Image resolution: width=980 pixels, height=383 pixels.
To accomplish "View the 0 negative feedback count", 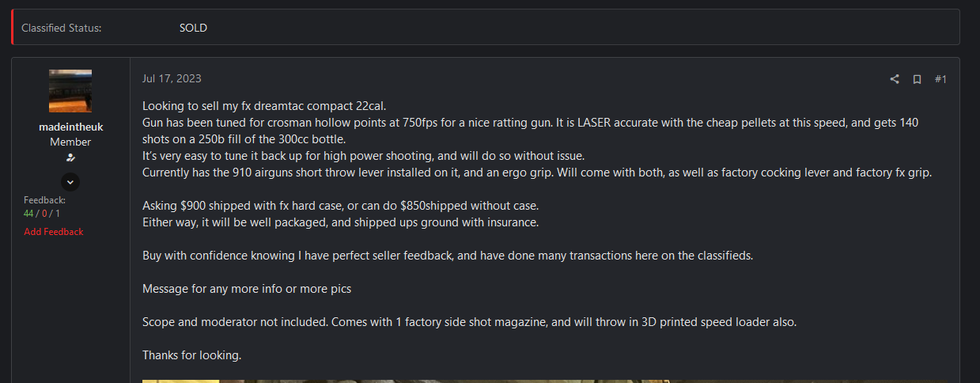I will 44,214.
